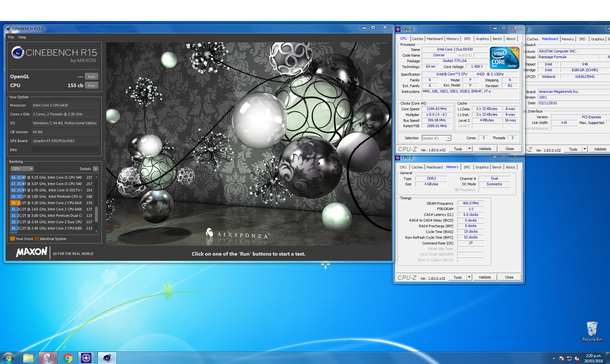
Task: Switch to CPU-Z via taskbar icon
Action: point(86,358)
